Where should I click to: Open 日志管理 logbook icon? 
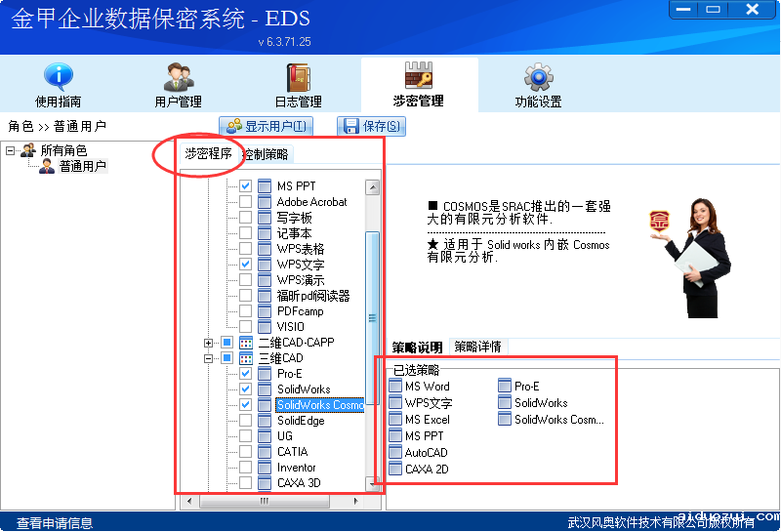[299, 77]
